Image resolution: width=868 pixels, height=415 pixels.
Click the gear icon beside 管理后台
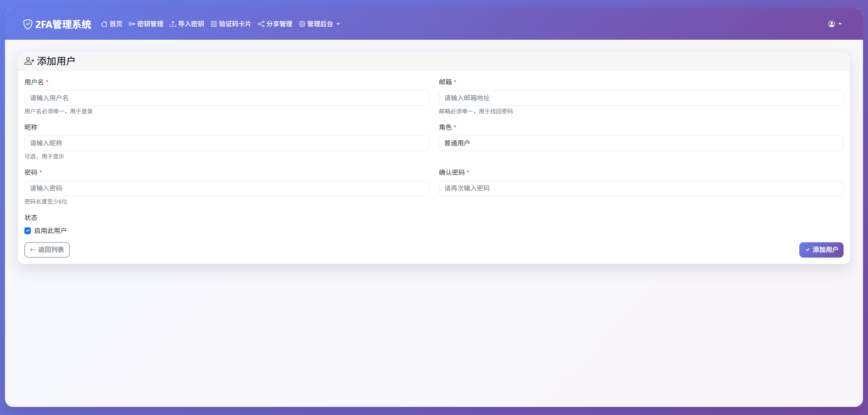(302, 23)
